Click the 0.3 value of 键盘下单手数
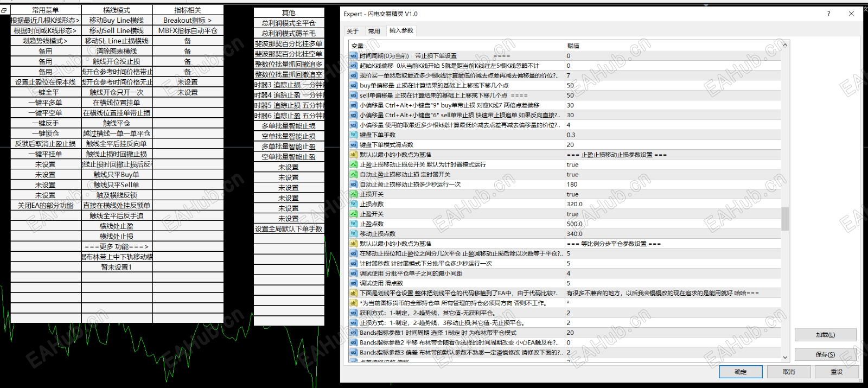 click(571, 135)
